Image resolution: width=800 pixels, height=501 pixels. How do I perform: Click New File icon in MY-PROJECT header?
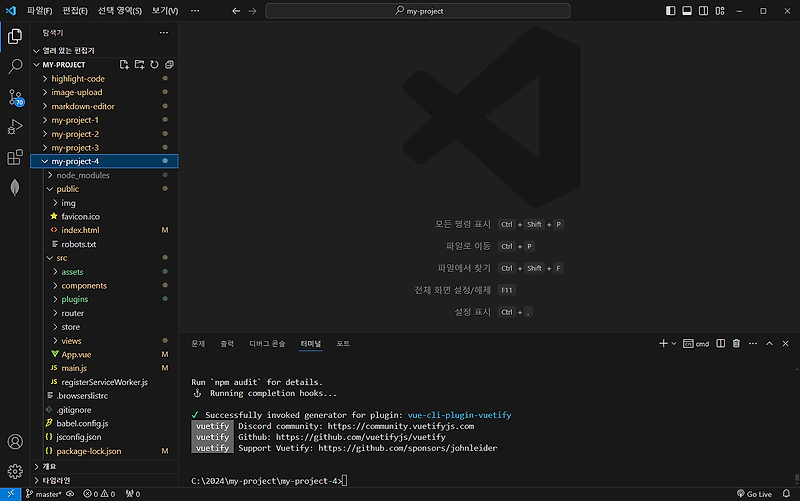point(124,65)
